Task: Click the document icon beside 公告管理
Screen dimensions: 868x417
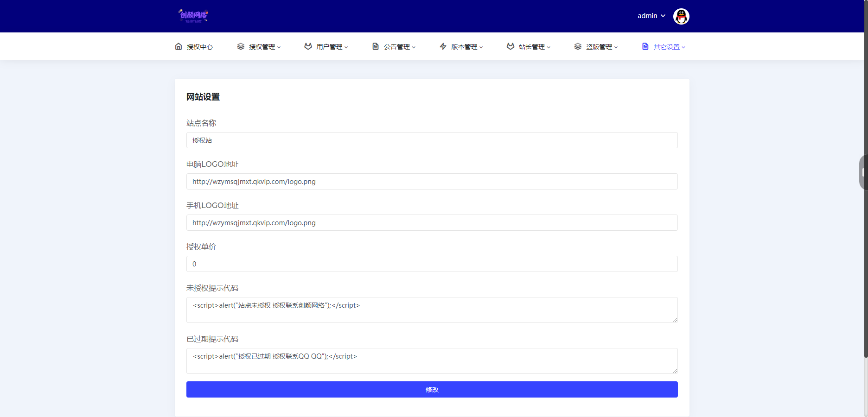Action: point(376,46)
